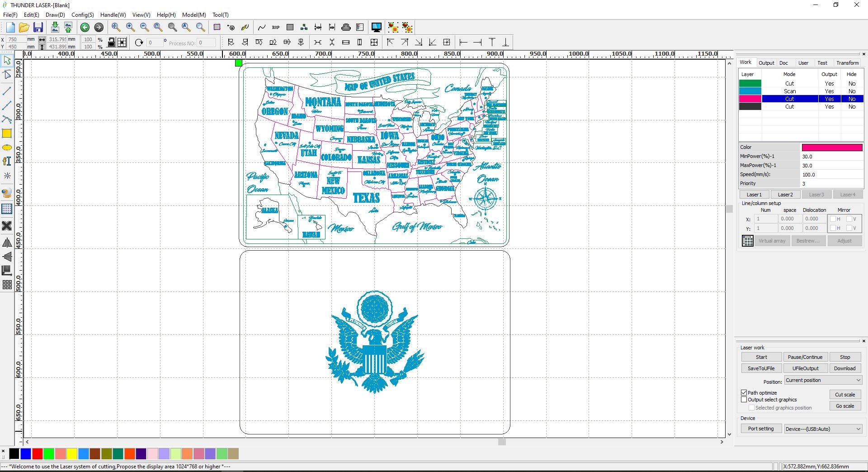This screenshot has width=868, height=472.
Task: Toggle the X row Mirror V checkbox
Action: (x=849, y=219)
